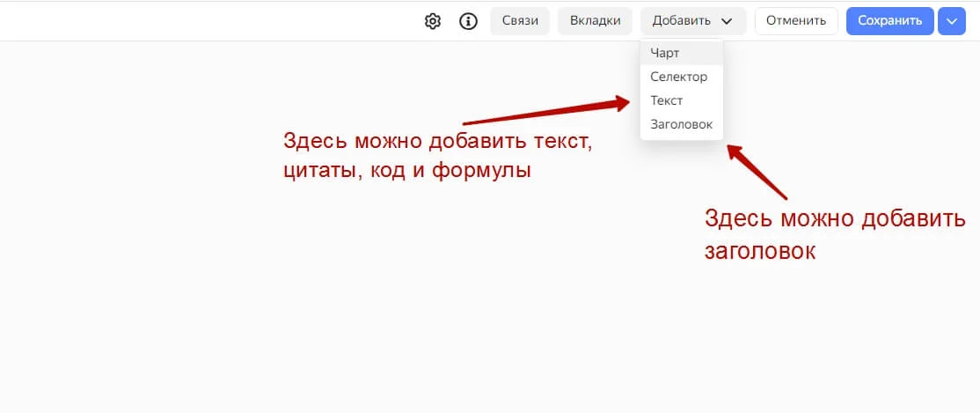This screenshot has height=413, width=980.
Task: Cancel changes with the Отменить button
Action: (x=796, y=20)
